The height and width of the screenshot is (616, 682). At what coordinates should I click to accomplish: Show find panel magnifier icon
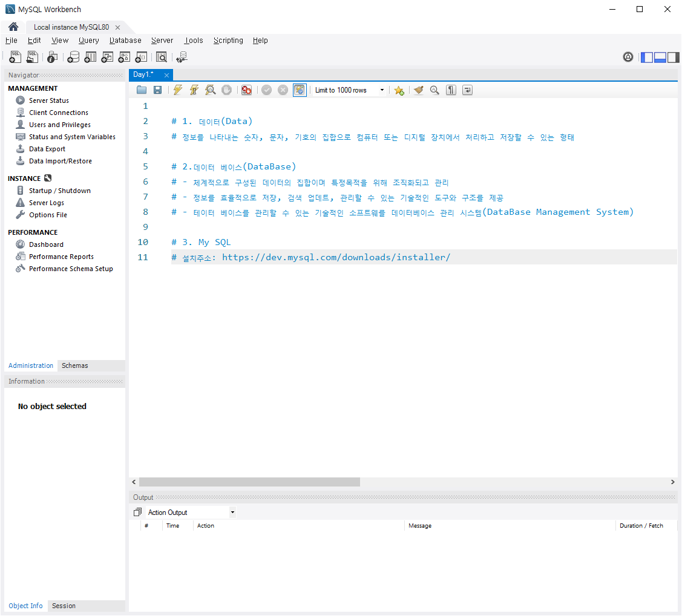[x=434, y=90]
